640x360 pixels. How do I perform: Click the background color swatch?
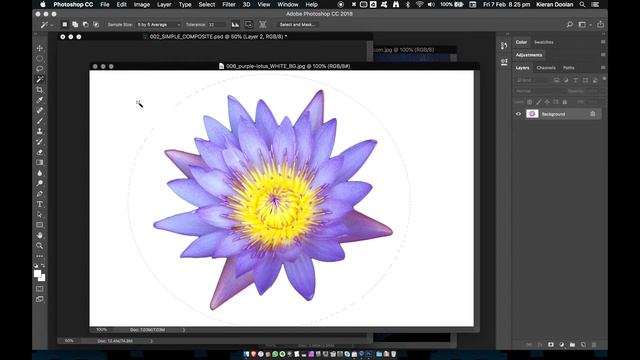pyautogui.click(x=42, y=278)
